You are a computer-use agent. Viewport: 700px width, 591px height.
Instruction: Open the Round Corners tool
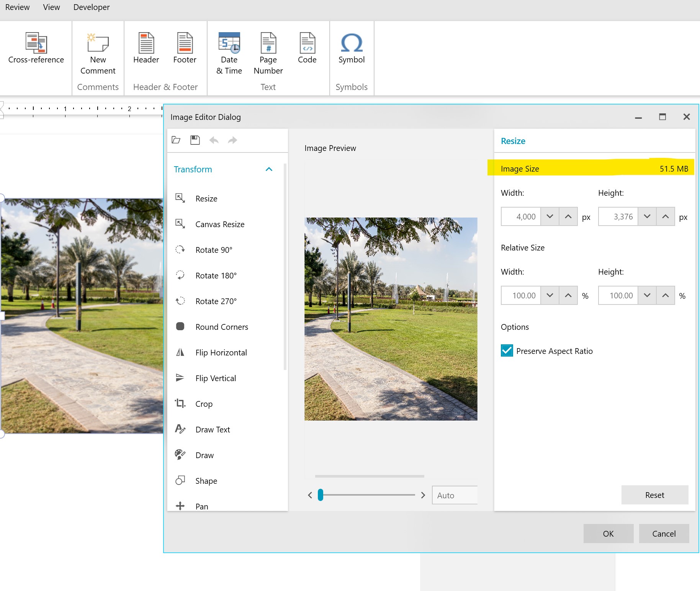coord(221,327)
